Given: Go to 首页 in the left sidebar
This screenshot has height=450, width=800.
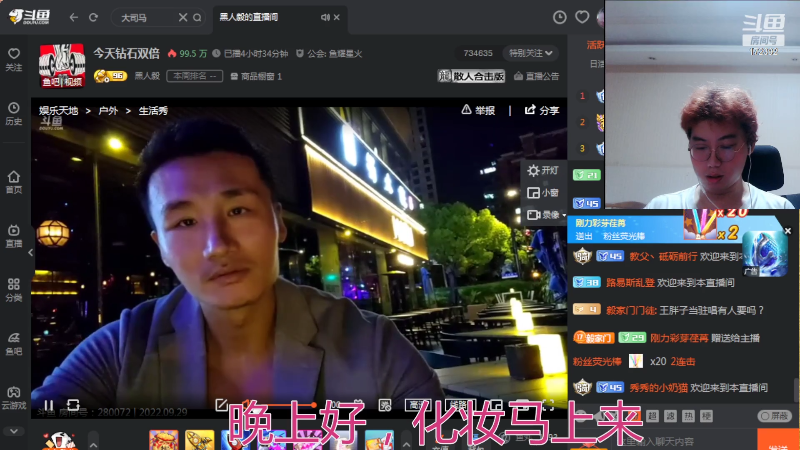Looking at the screenshot, I should click(14, 182).
